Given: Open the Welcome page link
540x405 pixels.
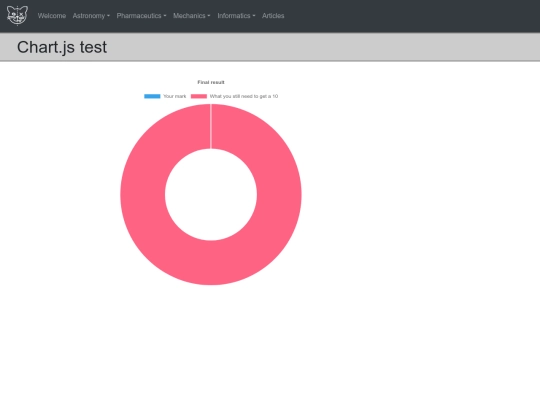Looking at the screenshot, I should click(x=52, y=16).
